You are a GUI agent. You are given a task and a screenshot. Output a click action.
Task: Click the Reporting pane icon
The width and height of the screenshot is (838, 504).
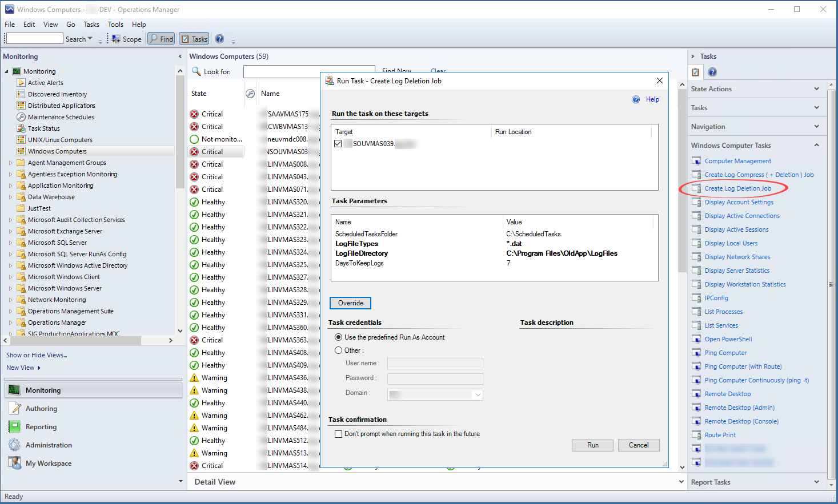[15, 427]
